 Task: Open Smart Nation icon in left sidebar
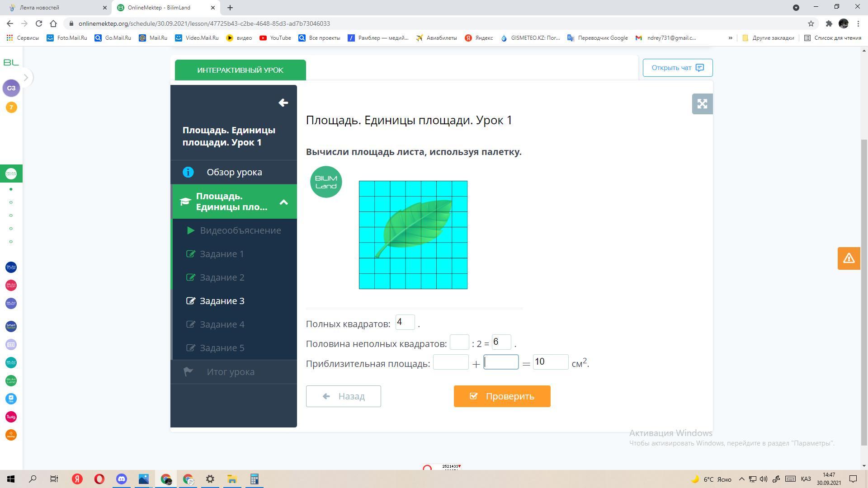click(x=11, y=326)
